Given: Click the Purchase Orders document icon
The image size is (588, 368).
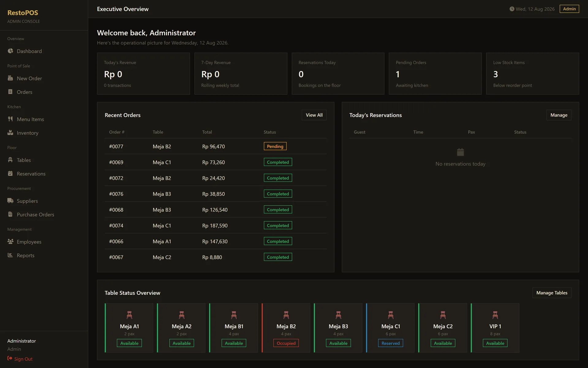Looking at the screenshot, I should pyautogui.click(x=10, y=214).
